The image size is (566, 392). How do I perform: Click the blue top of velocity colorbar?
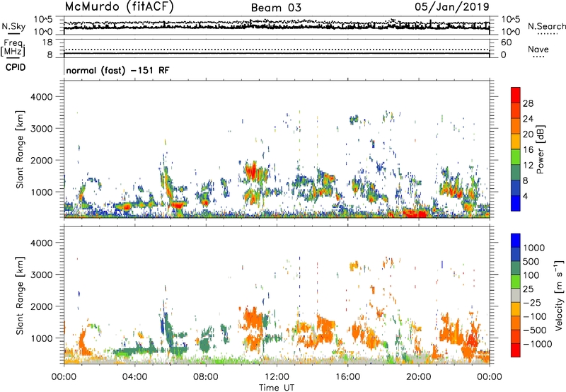(516, 241)
